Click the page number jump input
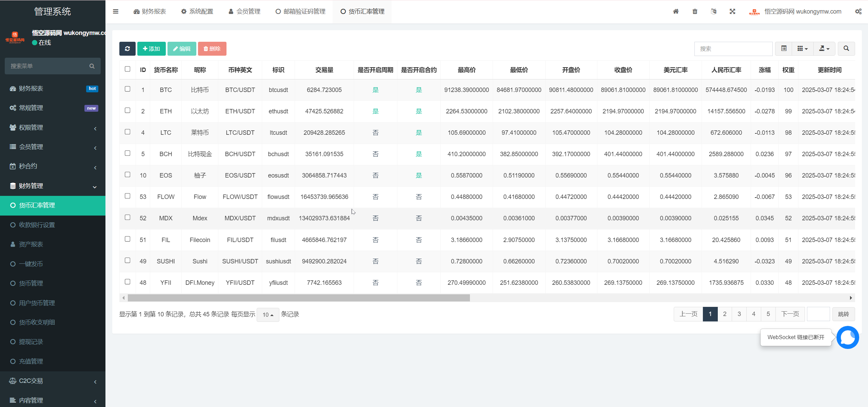This screenshot has height=407, width=868. [x=818, y=314]
